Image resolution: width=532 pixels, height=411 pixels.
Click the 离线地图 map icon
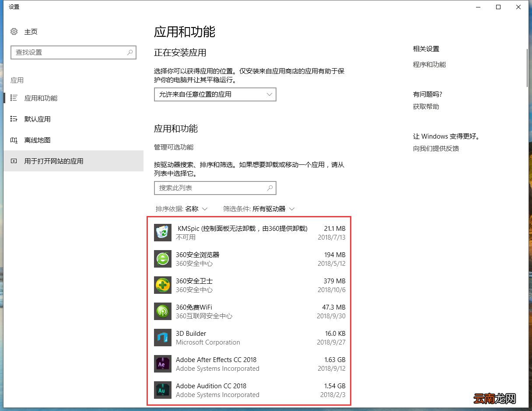coord(14,140)
